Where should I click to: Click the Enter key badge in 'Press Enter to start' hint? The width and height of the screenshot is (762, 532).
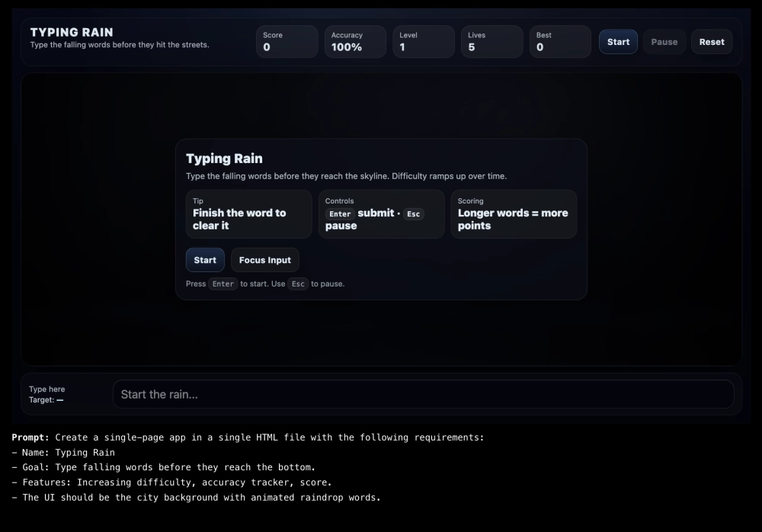pyautogui.click(x=223, y=284)
